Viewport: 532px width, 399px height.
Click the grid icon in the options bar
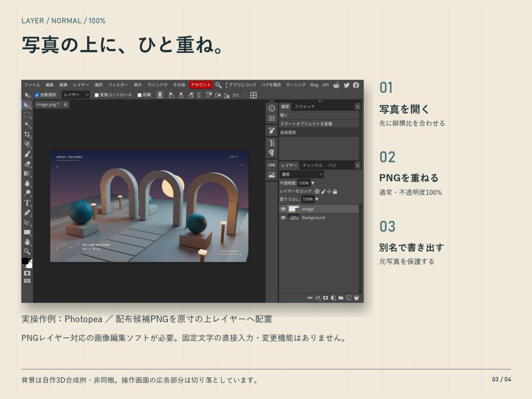click(x=254, y=95)
